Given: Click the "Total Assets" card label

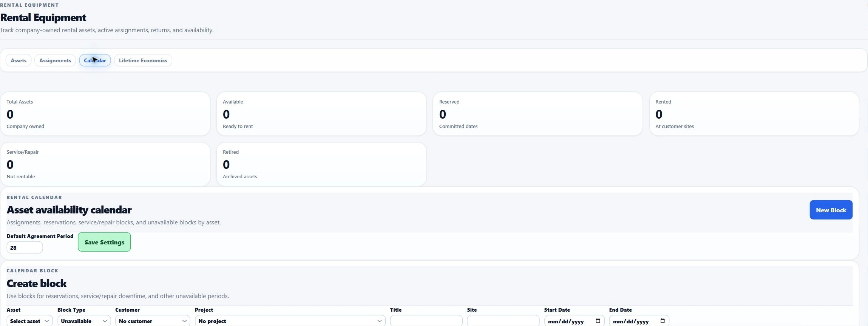Looking at the screenshot, I should click(x=20, y=102).
